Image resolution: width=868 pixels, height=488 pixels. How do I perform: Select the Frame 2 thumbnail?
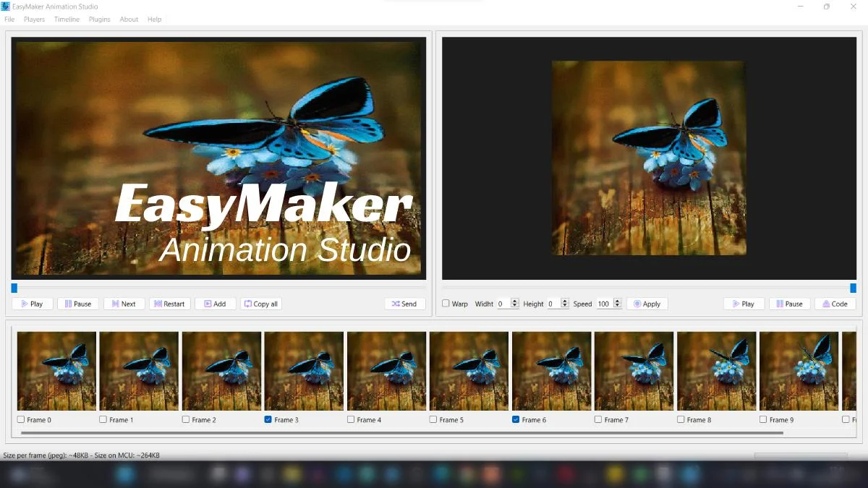(221, 371)
